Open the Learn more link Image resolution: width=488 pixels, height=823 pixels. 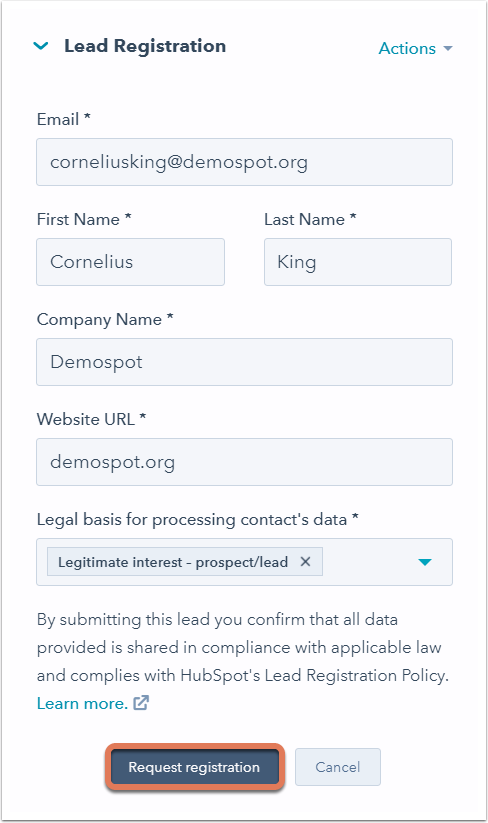[82, 703]
